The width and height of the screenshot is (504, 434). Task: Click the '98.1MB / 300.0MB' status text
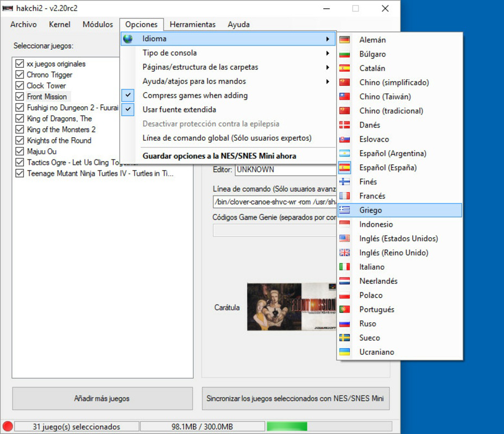coord(202,426)
